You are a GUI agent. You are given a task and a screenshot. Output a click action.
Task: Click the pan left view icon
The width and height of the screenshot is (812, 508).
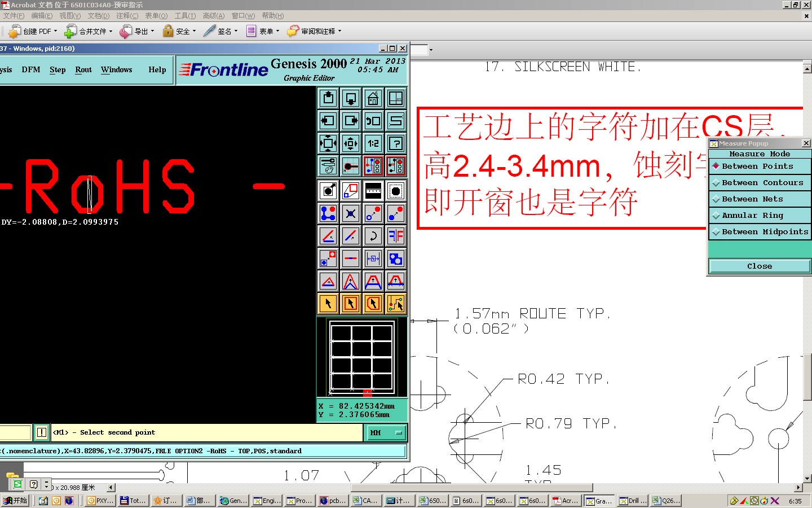[x=328, y=121]
